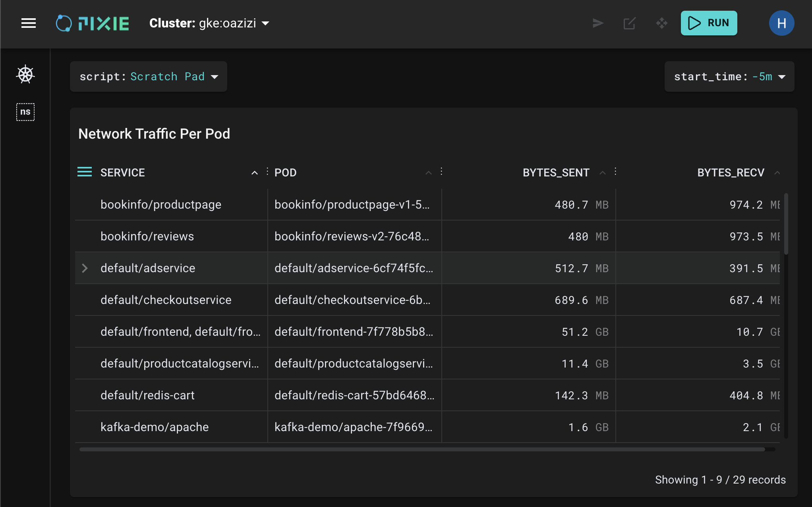
Task: Open the script Scratch Pad dropdown
Action: coord(149,76)
